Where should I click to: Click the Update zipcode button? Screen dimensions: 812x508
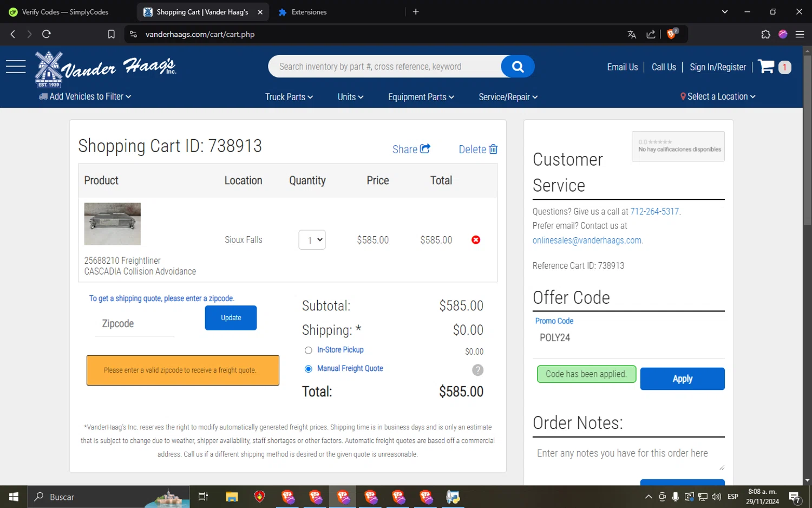pyautogui.click(x=231, y=318)
